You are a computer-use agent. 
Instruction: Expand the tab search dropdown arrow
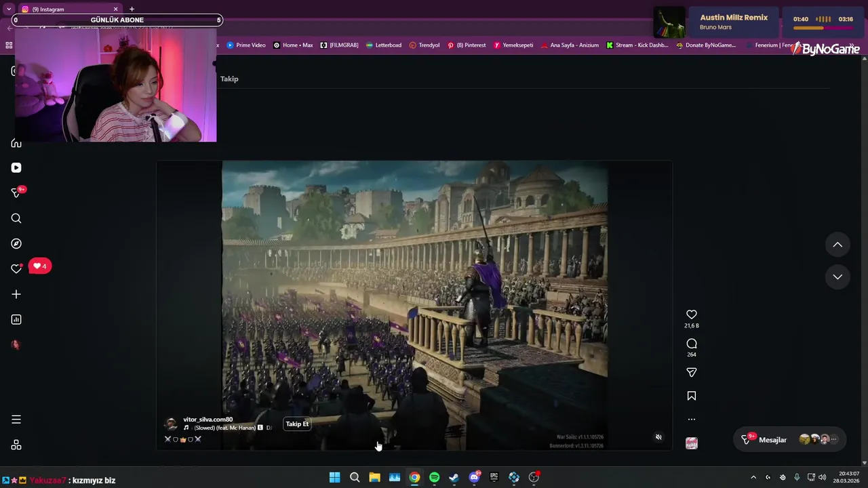point(8,9)
